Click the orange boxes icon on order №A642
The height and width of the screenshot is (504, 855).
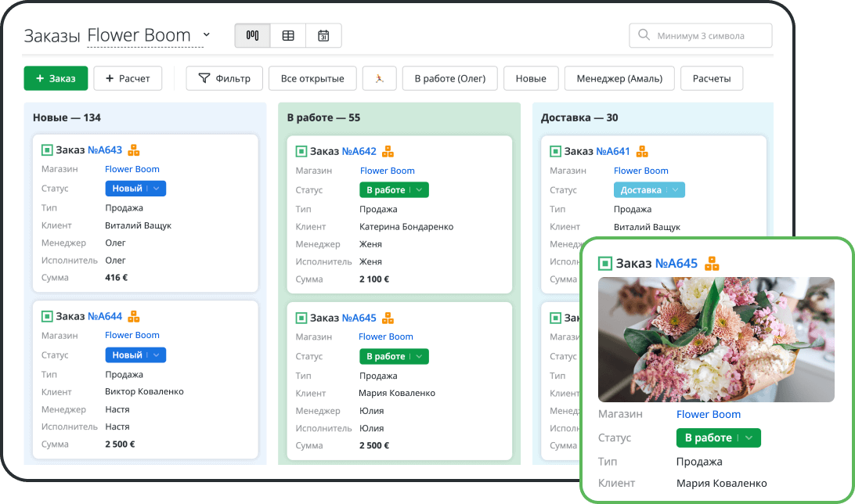pos(388,152)
